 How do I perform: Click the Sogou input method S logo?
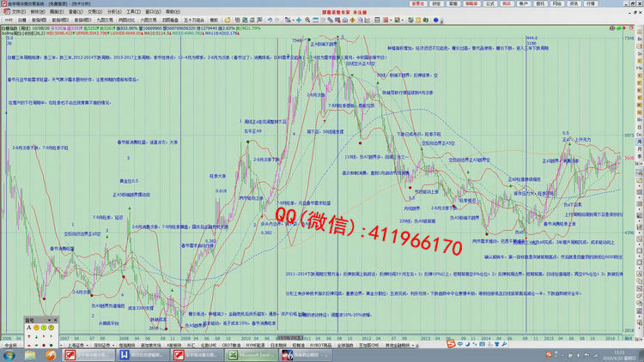(451, 344)
